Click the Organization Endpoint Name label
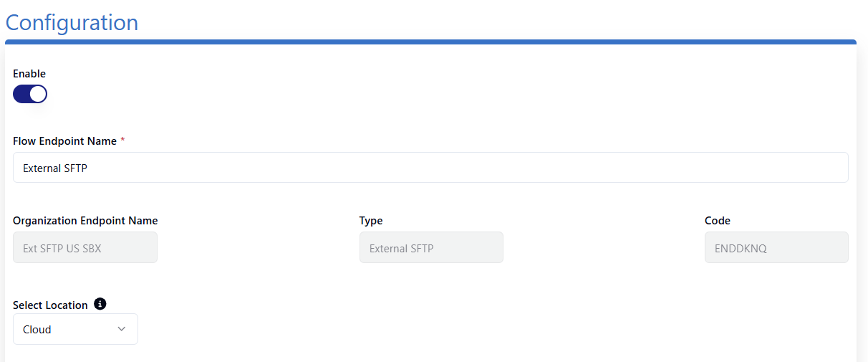 click(x=85, y=221)
